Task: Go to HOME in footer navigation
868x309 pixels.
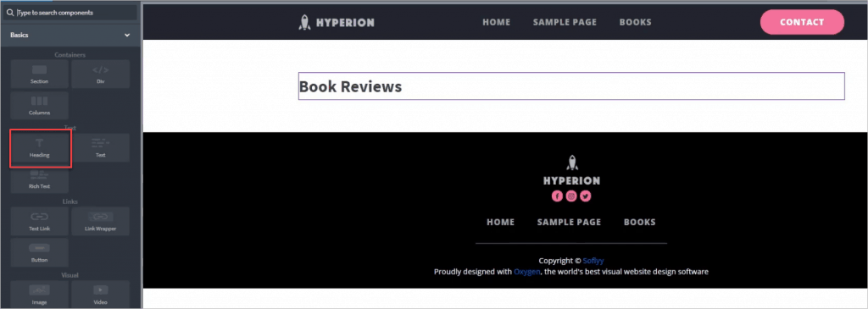Action: coord(500,222)
